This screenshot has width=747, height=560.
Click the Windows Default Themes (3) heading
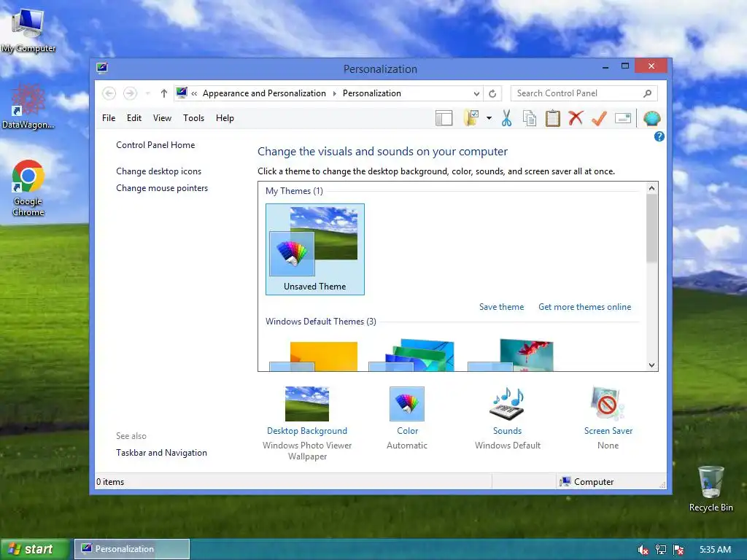tap(321, 322)
